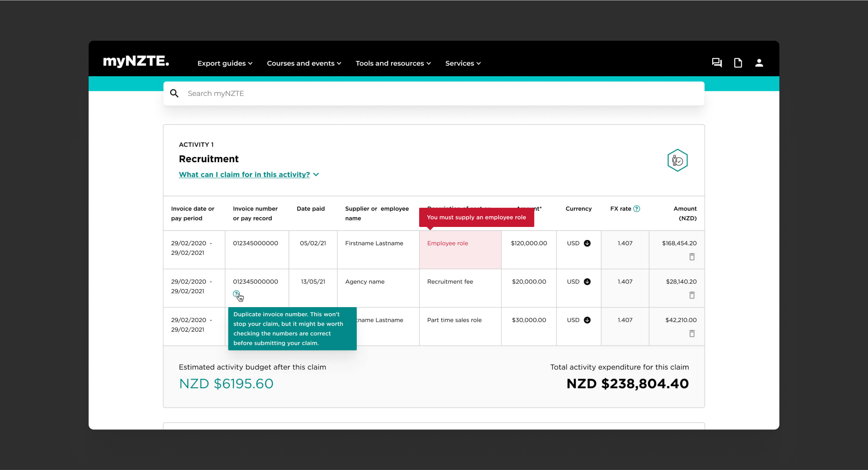Open currency dropdown for $20,000.00 row
The height and width of the screenshot is (470, 868).
coord(587,282)
